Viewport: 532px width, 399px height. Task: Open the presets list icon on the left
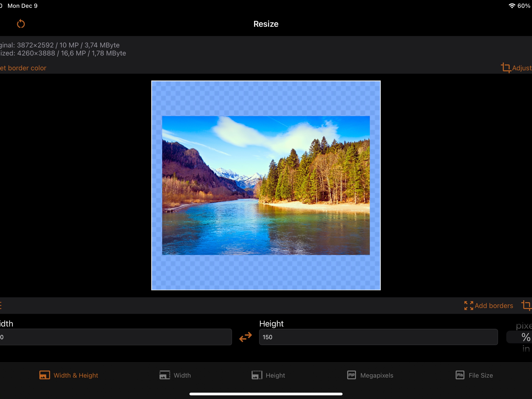1,305
